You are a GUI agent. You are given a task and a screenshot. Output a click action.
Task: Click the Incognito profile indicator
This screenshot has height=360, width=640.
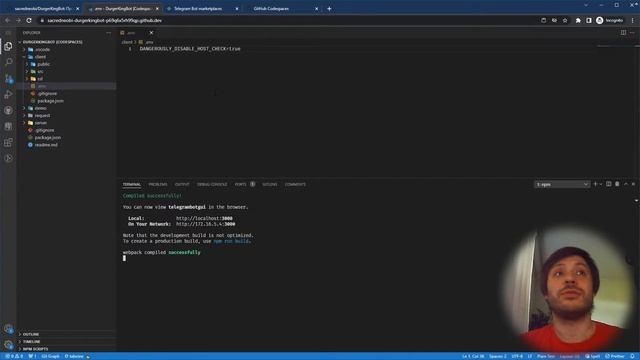610,20
